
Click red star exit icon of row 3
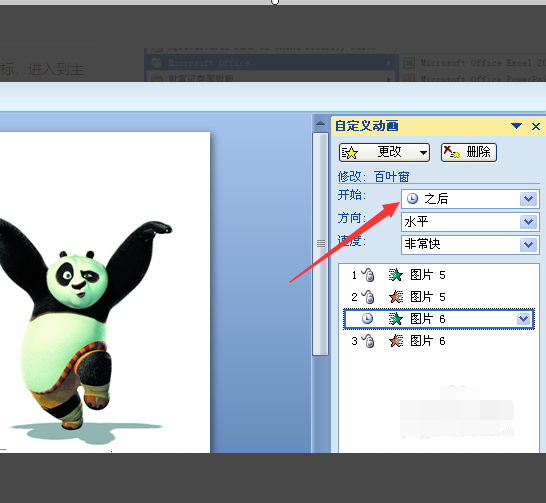pos(396,341)
